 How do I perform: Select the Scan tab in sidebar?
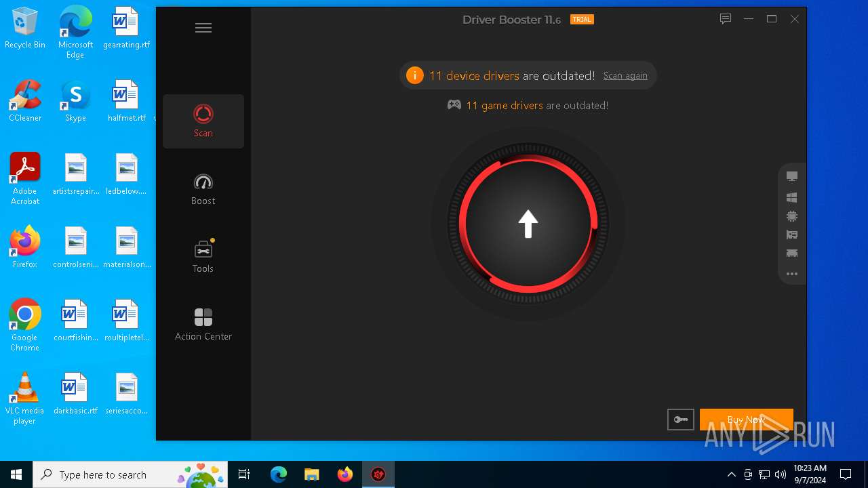point(203,121)
